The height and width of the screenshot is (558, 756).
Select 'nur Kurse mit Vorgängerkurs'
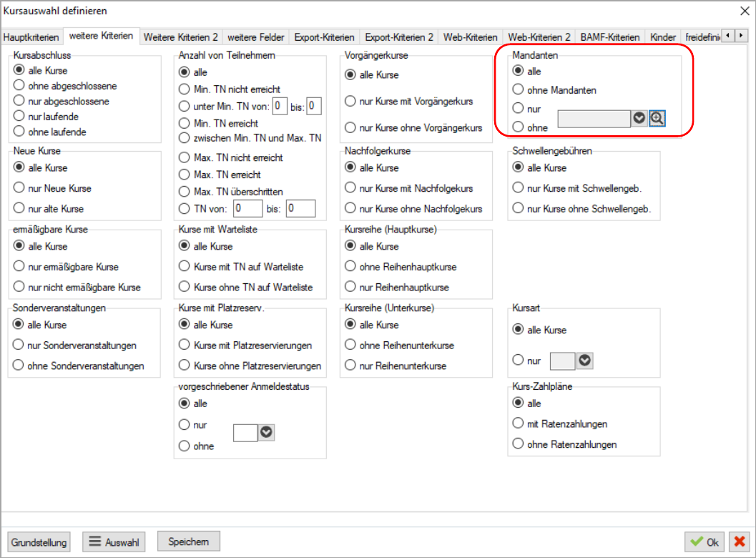[409, 102]
